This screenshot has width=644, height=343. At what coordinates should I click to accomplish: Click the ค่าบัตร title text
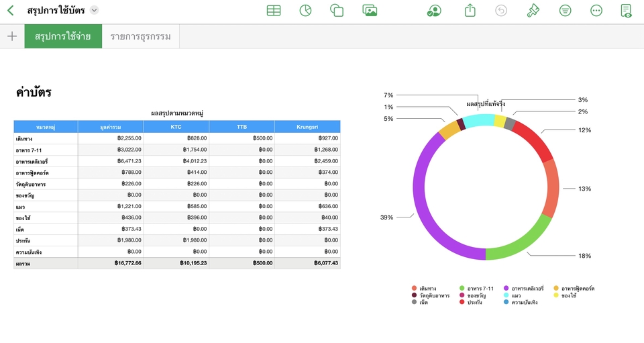(34, 93)
